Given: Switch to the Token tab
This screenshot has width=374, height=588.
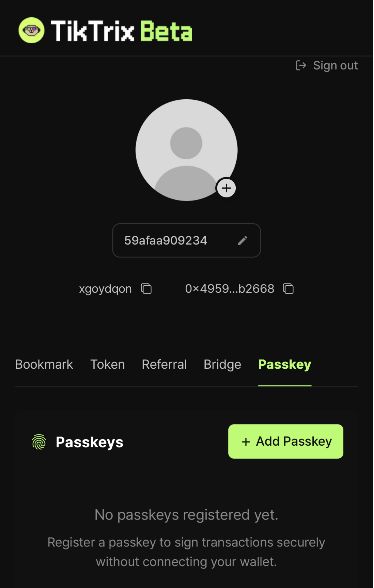Looking at the screenshot, I should pyautogui.click(x=107, y=364).
